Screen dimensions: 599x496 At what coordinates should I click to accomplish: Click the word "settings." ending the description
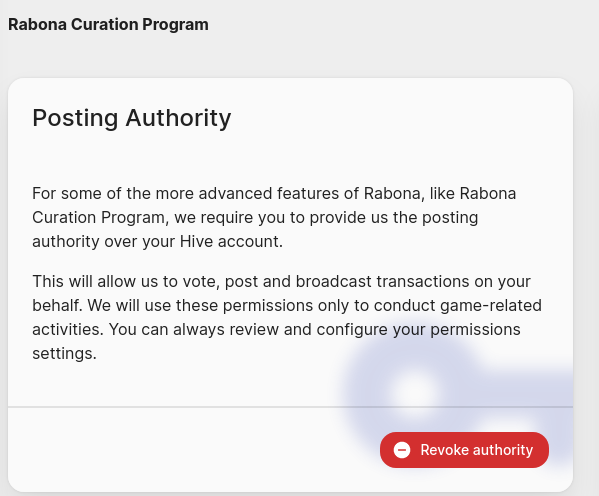pyautogui.click(x=64, y=353)
